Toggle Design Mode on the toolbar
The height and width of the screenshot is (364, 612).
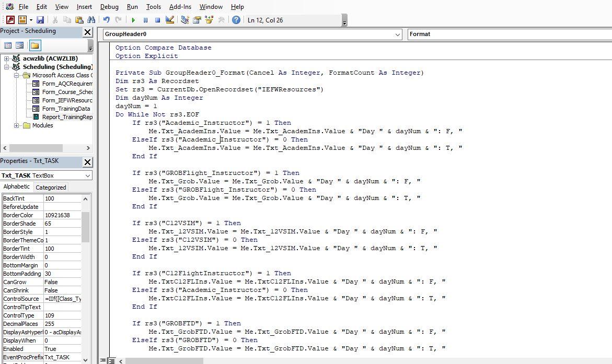[170, 19]
